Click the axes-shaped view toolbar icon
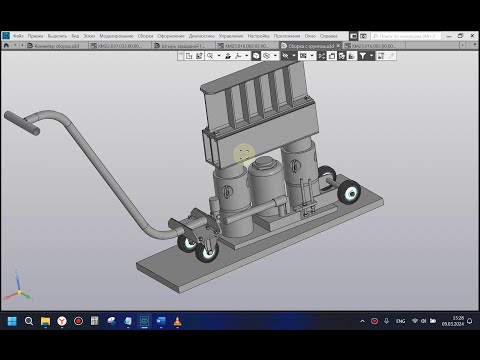Screen dimensions: 480x360 pyautogui.click(x=238, y=56)
